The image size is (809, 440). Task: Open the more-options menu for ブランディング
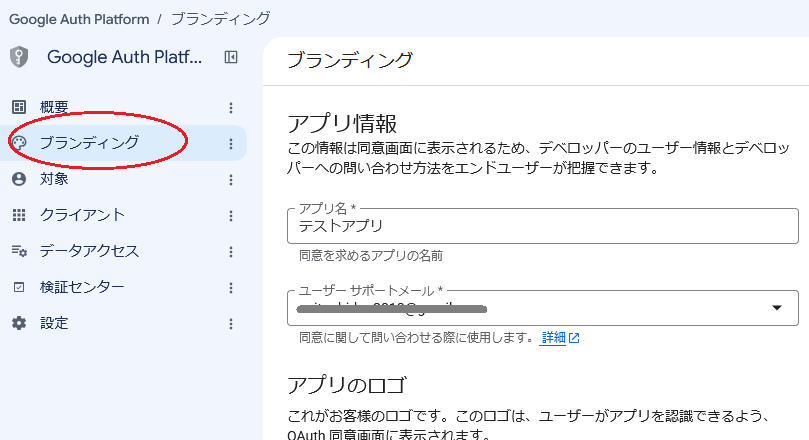231,144
